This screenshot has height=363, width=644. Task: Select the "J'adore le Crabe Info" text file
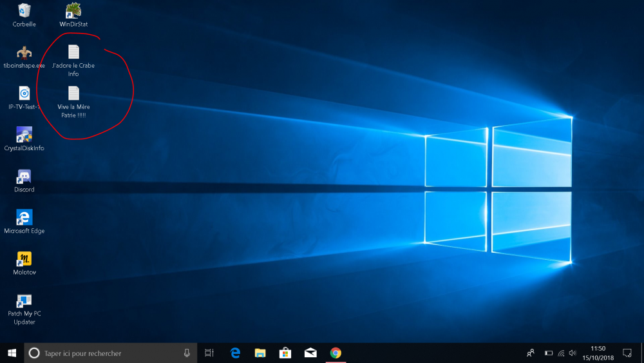(73, 53)
